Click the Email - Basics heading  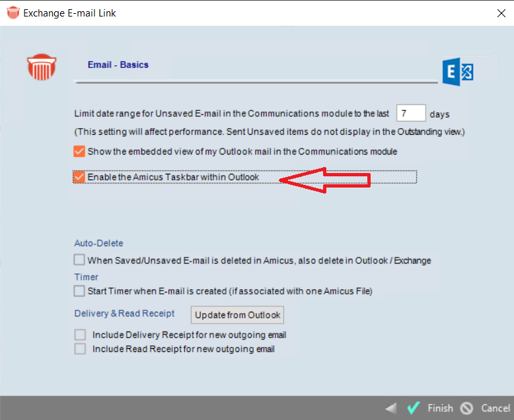(118, 65)
